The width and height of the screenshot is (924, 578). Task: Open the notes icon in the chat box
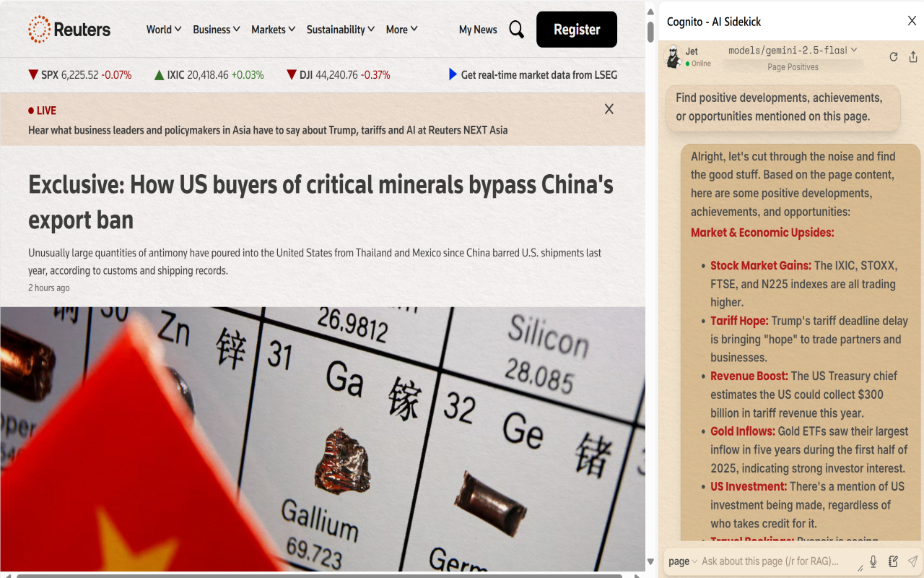893,561
